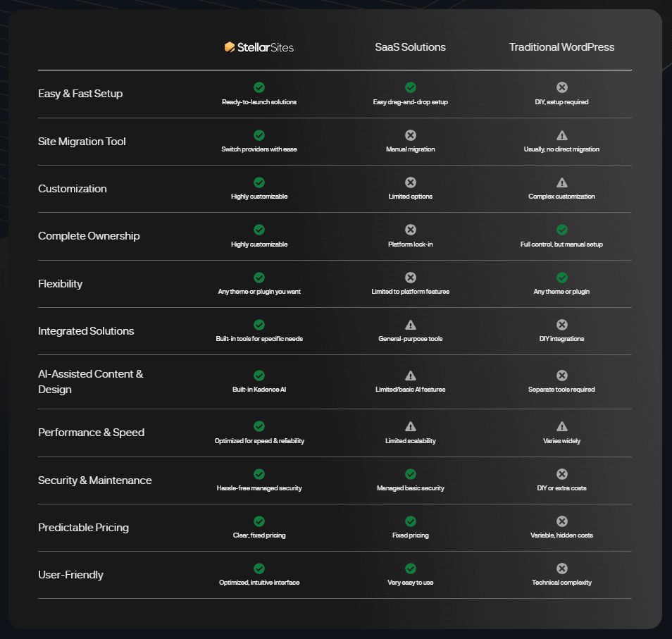Click the X icon beside Manual migration
Image resolution: width=672 pixels, height=639 pixels.
coord(411,135)
